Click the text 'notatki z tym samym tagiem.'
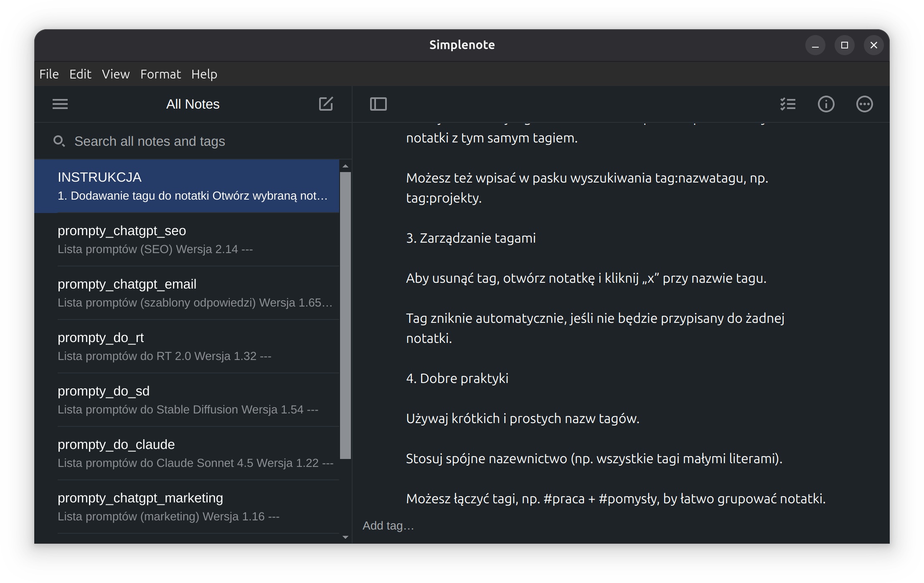This screenshot has height=583, width=924. tap(492, 138)
